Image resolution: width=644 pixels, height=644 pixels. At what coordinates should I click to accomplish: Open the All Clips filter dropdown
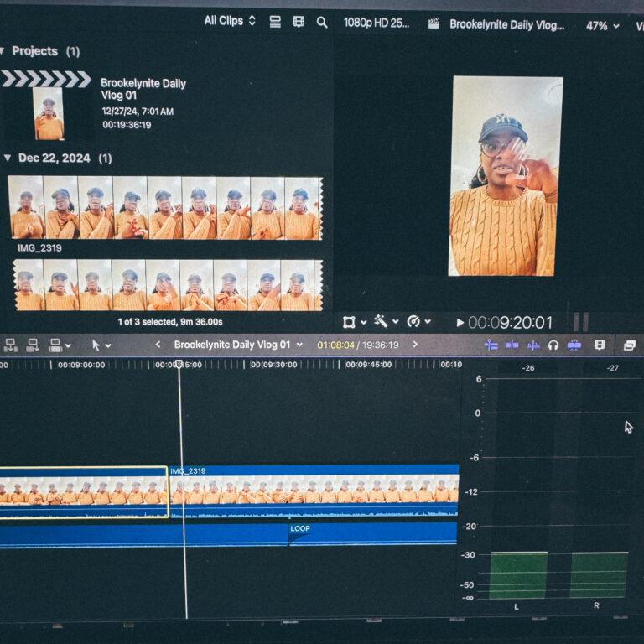[230, 21]
